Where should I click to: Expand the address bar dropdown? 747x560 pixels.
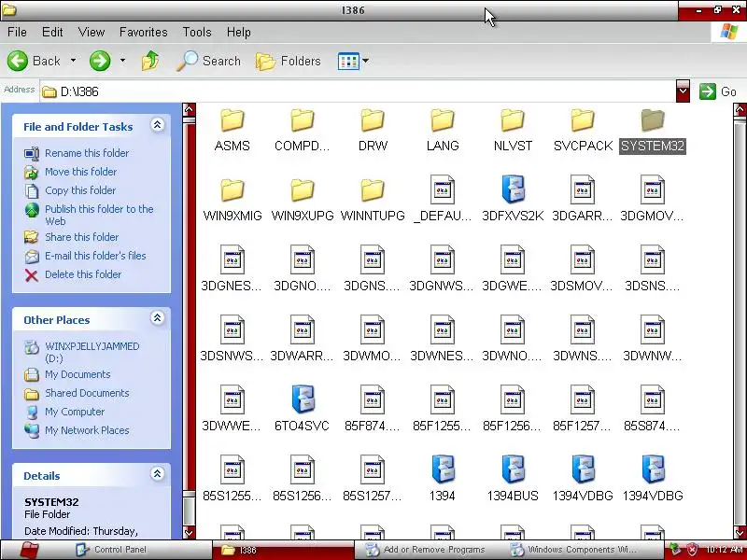(x=683, y=91)
